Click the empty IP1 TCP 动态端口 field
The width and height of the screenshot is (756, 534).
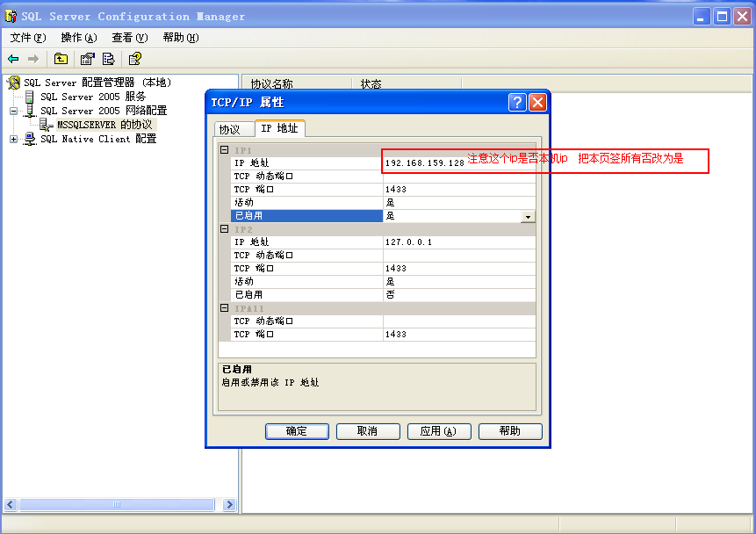[459, 177]
